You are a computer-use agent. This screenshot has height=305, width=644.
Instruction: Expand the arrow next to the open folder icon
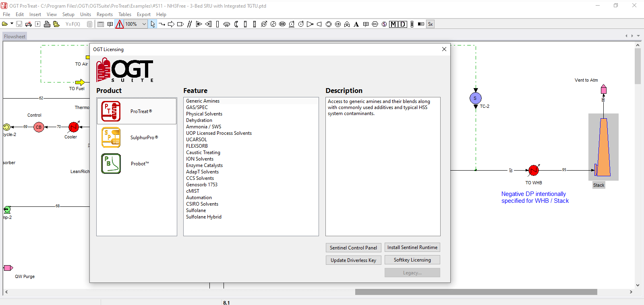tap(12, 24)
